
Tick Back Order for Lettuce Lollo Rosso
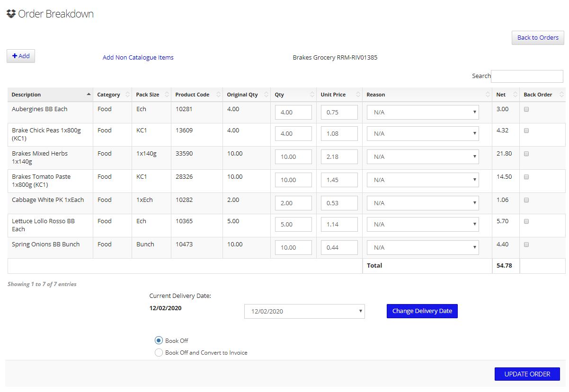[526, 221]
